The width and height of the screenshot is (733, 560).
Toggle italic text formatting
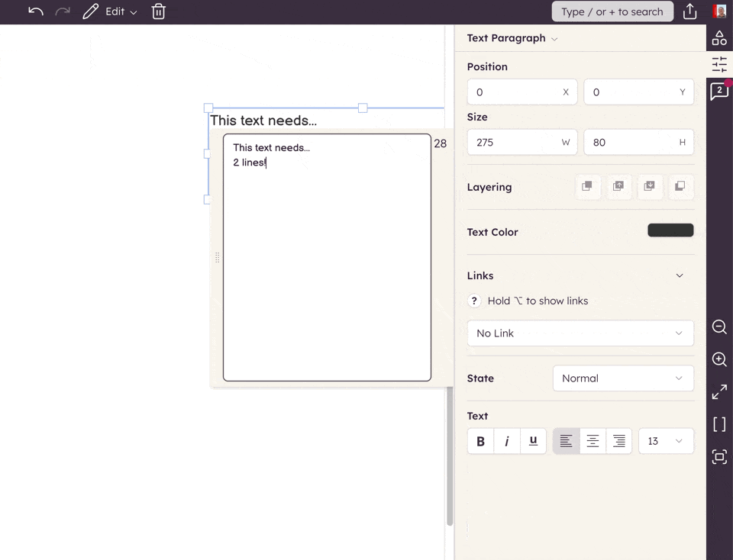tap(506, 441)
